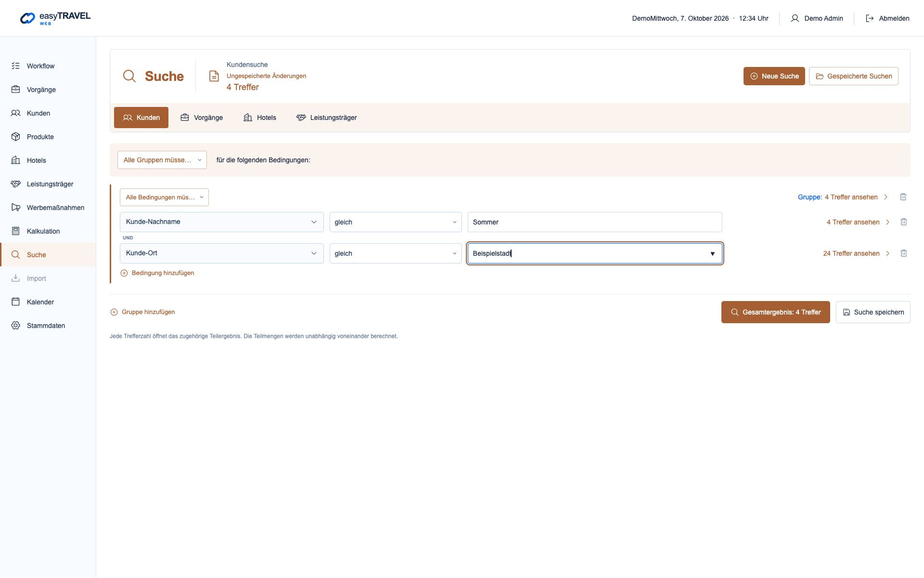Screen dimensions: 924x578
Task: Open Import in the sidebar
Action: (x=48, y=278)
